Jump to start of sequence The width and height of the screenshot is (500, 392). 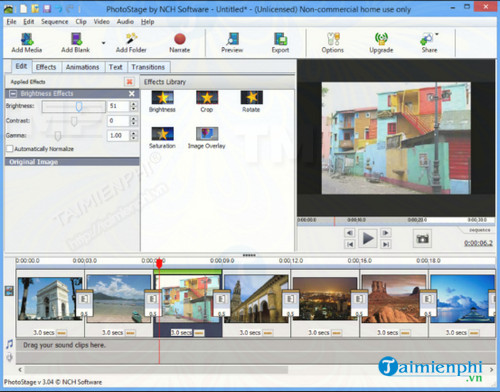[349, 244]
